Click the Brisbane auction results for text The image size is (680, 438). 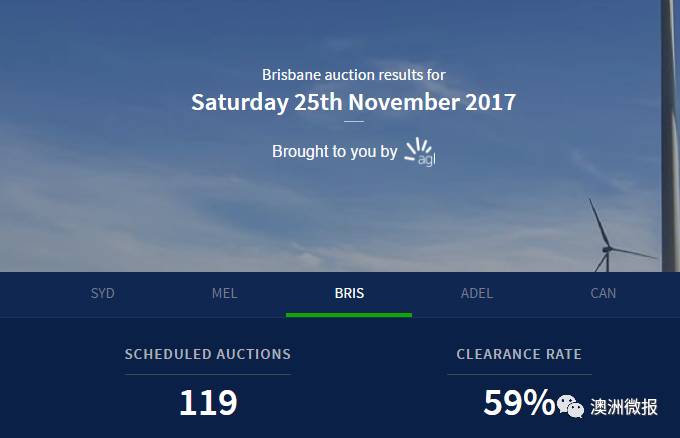(x=353, y=75)
